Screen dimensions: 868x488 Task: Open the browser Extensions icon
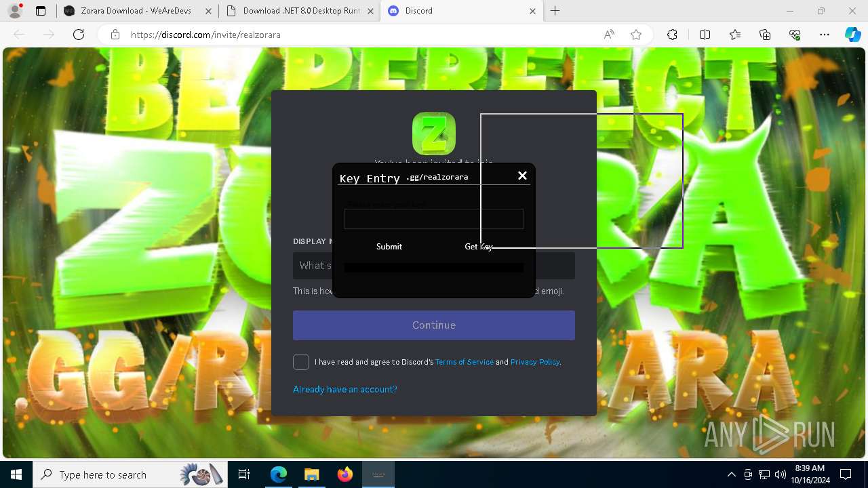[x=672, y=35]
